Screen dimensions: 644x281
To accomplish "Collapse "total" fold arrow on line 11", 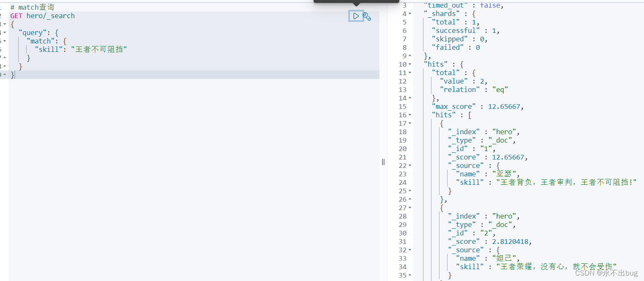I will click(410, 73).
